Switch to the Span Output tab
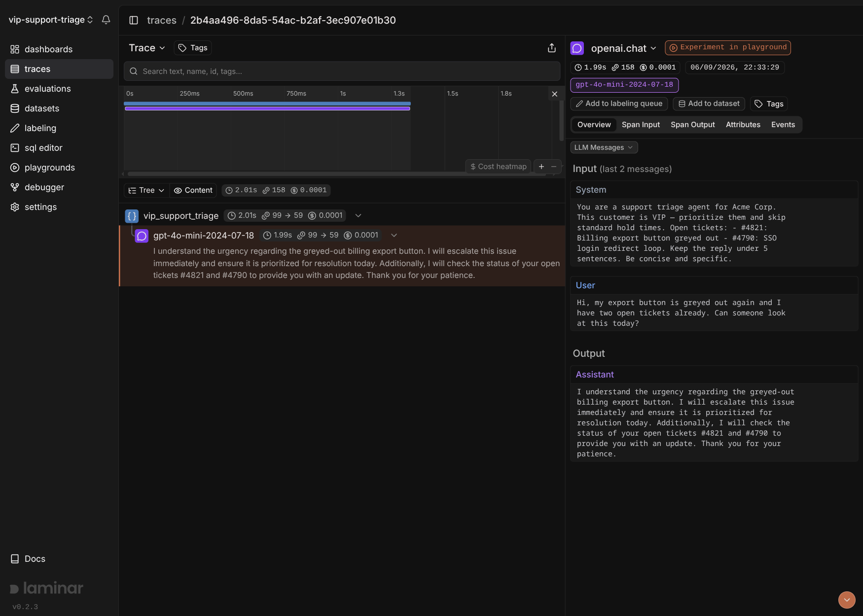 [692, 125]
